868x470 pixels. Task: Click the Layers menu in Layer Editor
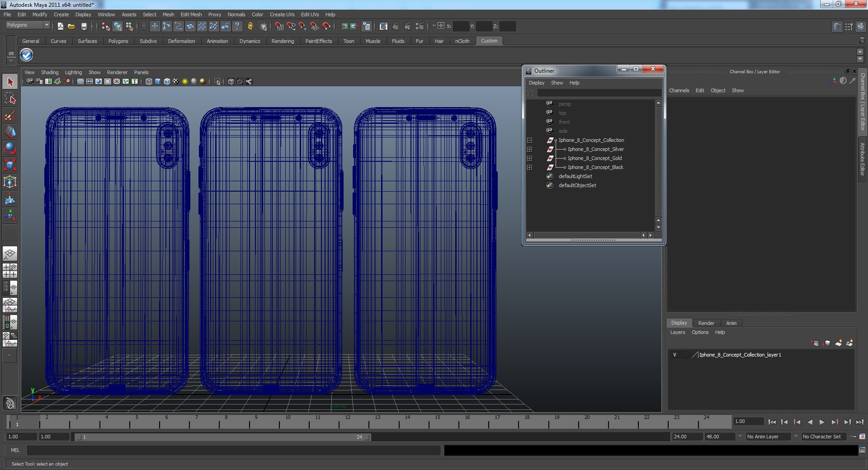point(677,332)
